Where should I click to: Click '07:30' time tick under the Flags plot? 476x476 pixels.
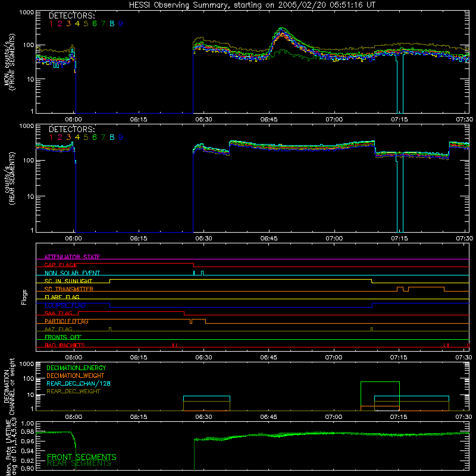[464, 358]
